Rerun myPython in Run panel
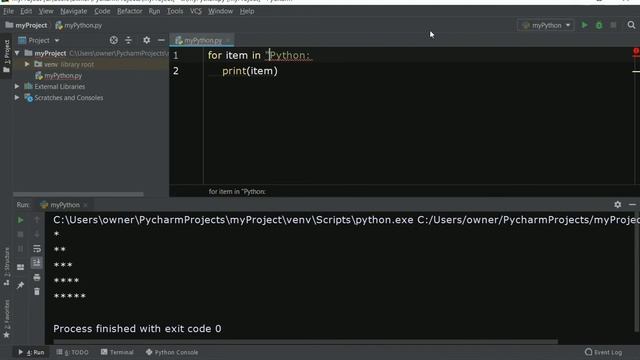This screenshot has width=640, height=360. click(x=20, y=220)
